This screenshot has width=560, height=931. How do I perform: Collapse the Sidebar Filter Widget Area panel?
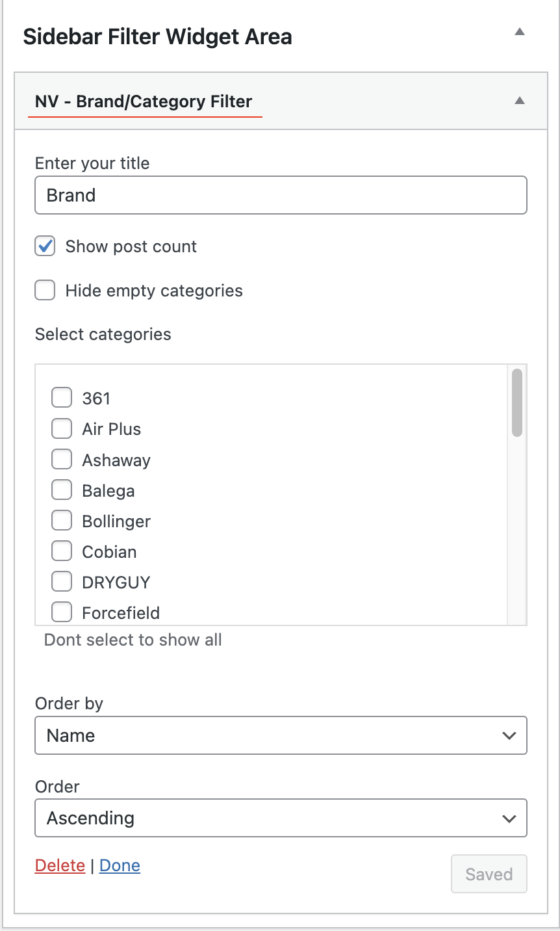pos(519,32)
